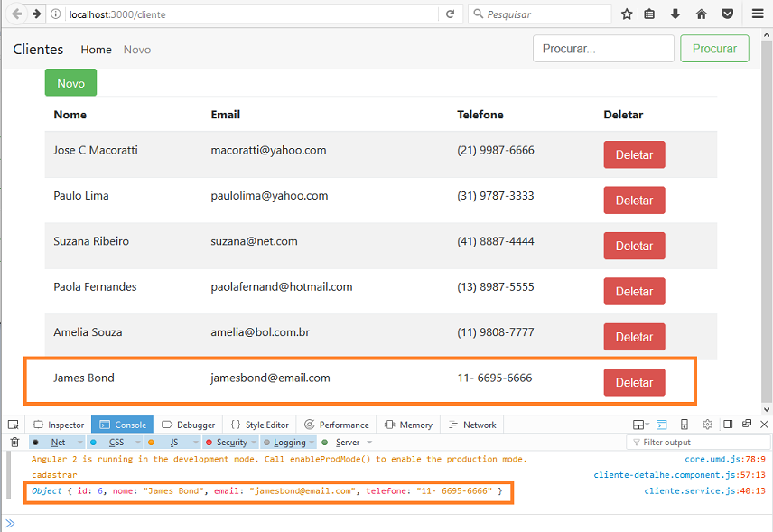Switch to the Inspector tab

tap(59, 425)
